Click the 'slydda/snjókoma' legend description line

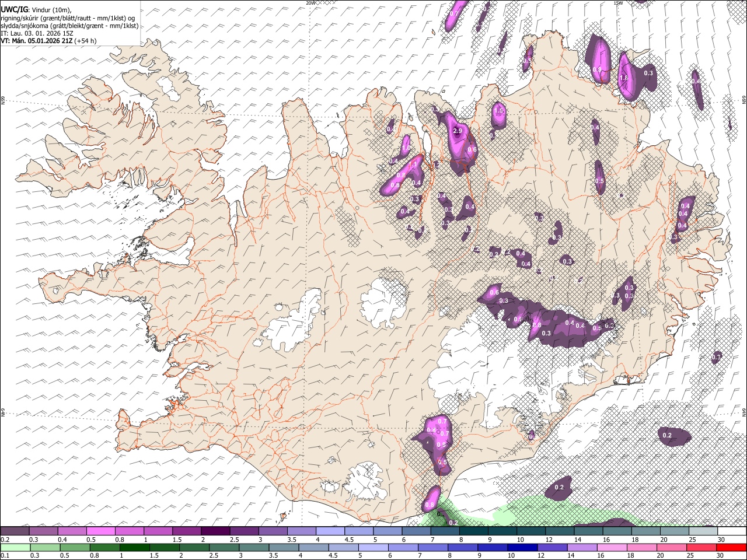coord(69,26)
